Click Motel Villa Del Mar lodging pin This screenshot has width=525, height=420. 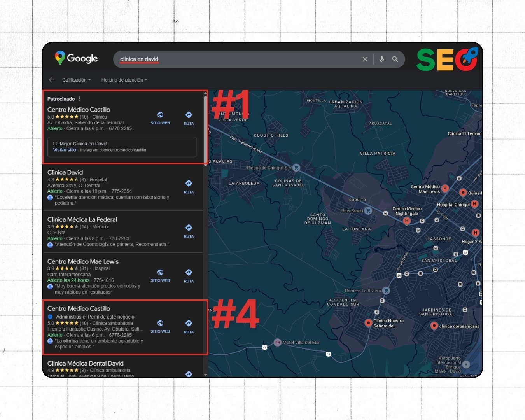[x=277, y=342]
